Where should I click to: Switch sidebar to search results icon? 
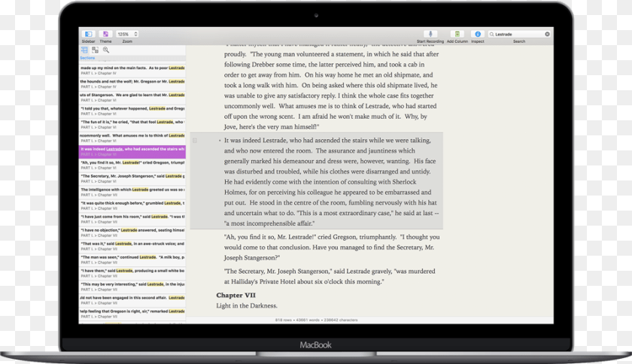(x=106, y=50)
